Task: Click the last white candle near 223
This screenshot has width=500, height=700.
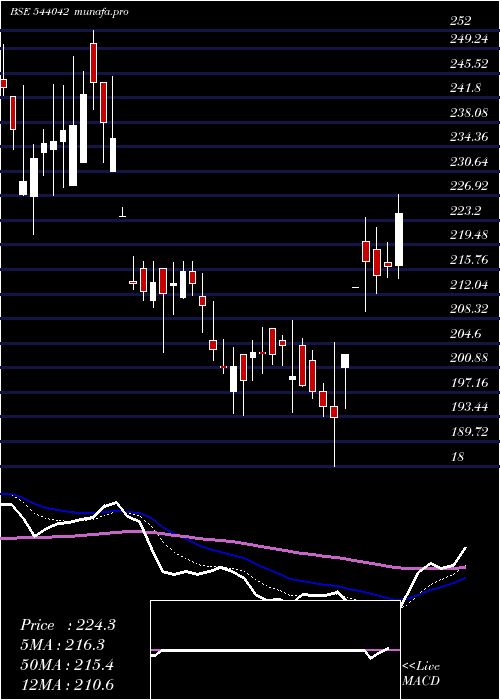Action: tap(399, 239)
